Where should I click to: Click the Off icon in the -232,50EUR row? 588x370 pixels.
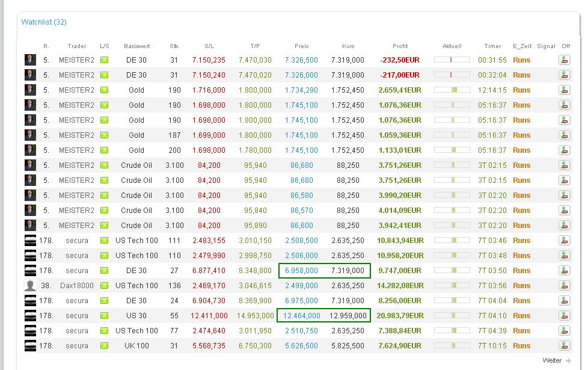(x=564, y=60)
